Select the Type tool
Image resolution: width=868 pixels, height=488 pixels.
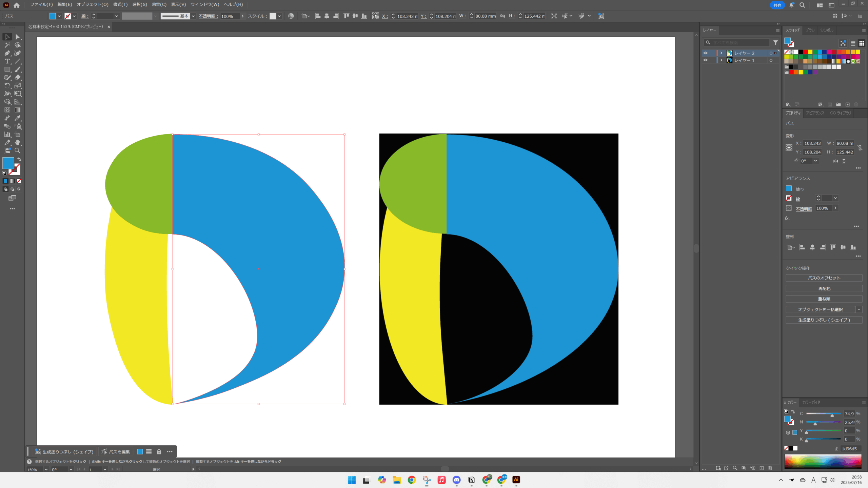coord(7,61)
